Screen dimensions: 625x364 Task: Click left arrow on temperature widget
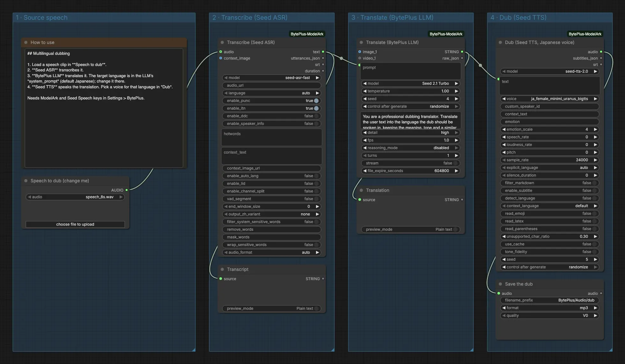click(x=365, y=91)
